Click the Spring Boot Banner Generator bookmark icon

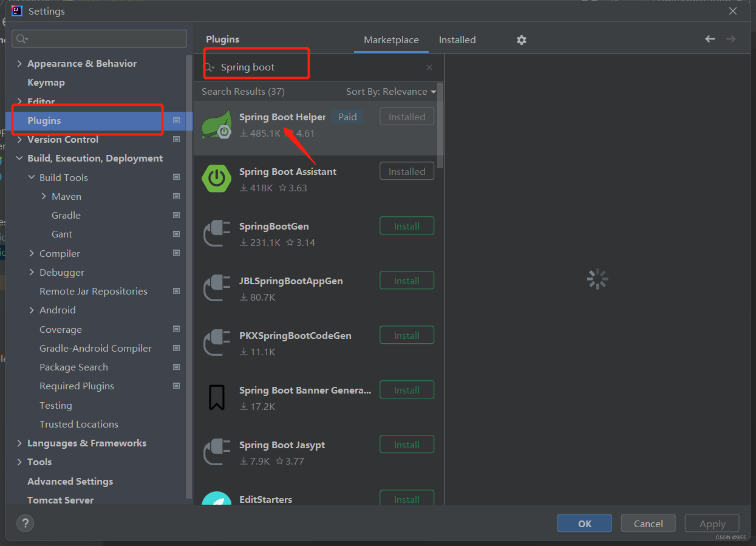pyautogui.click(x=217, y=397)
